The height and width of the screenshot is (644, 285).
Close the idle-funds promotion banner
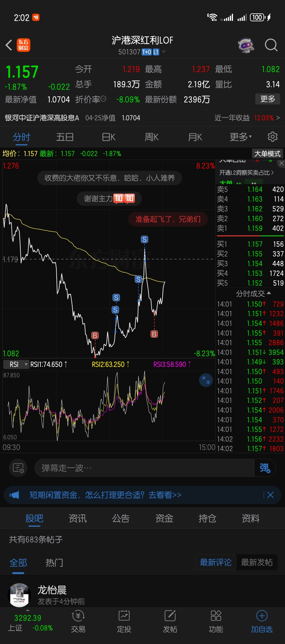pyautogui.click(x=270, y=495)
